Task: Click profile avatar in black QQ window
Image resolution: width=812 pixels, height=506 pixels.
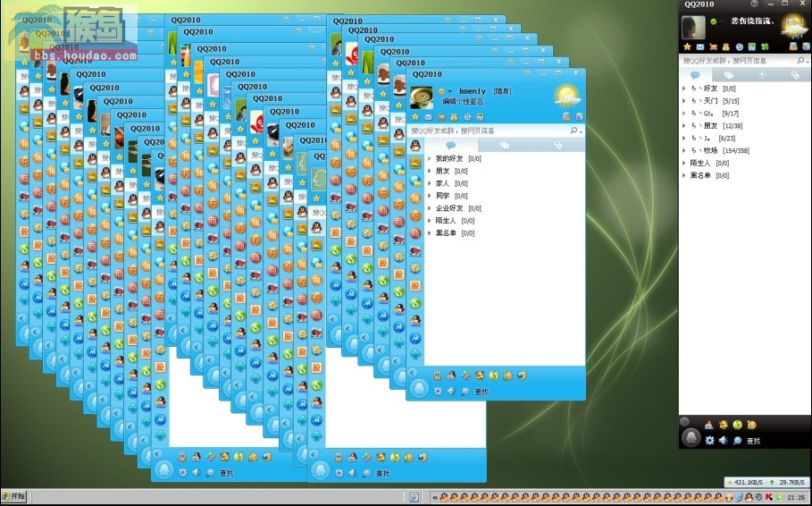Action: point(693,28)
